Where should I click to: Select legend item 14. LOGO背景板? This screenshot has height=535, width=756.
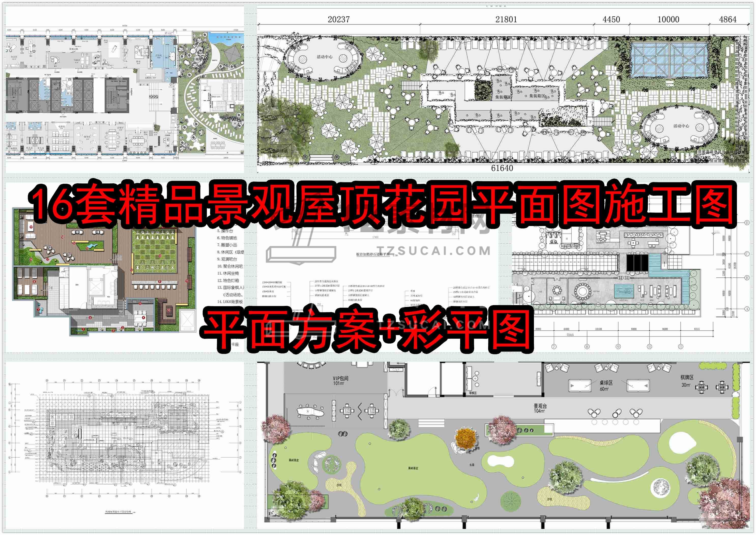pyautogui.click(x=230, y=301)
